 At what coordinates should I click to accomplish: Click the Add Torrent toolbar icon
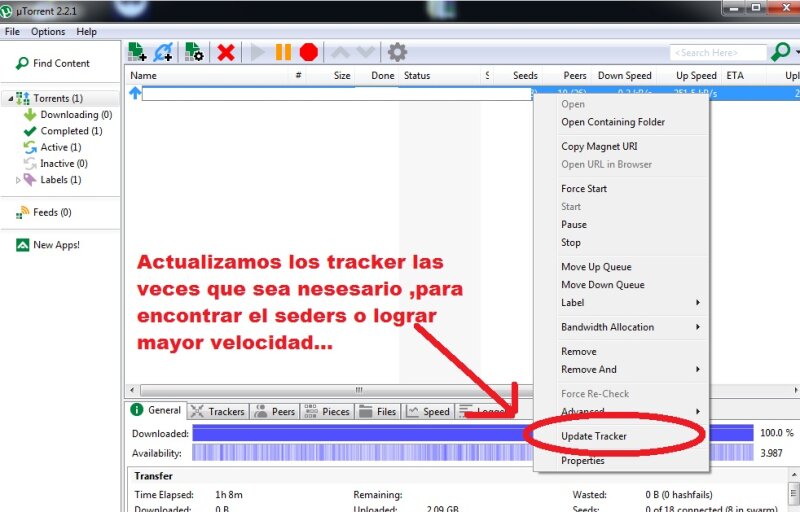click(137, 52)
